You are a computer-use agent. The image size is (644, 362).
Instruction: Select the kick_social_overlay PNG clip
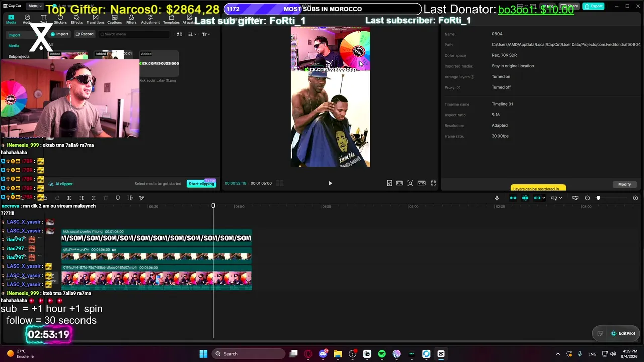pyautogui.click(x=156, y=236)
